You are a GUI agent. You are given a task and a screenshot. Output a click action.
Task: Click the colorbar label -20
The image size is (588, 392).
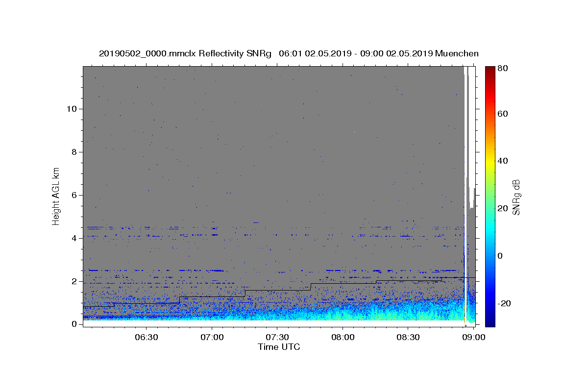tap(504, 303)
